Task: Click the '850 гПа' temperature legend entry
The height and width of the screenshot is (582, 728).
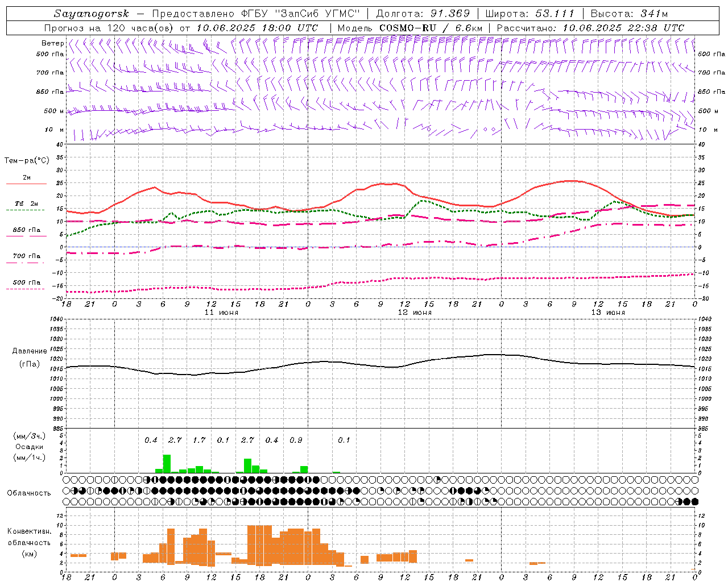Action: point(26,230)
